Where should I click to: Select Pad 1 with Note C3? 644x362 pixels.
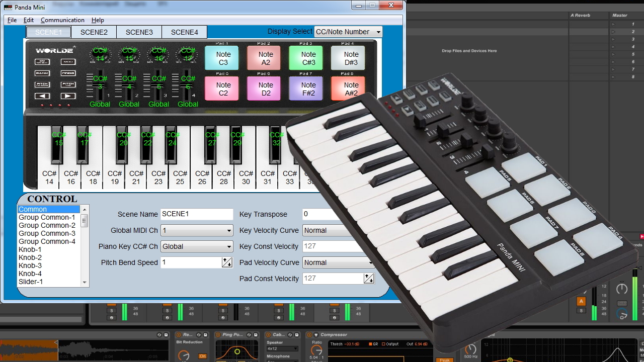click(222, 58)
